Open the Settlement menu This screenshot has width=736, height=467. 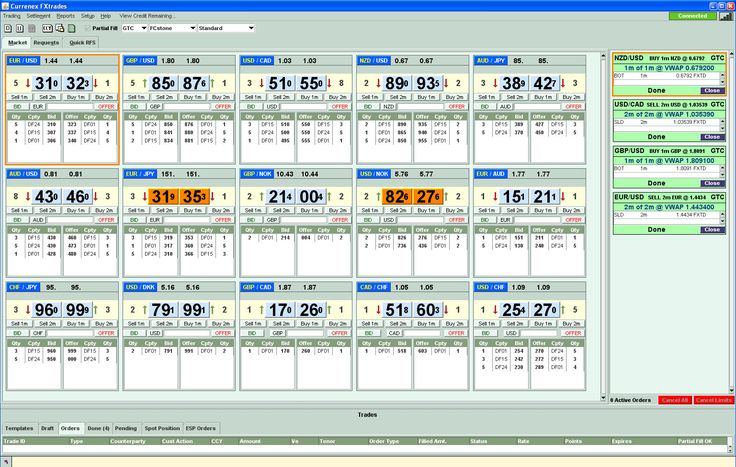[x=38, y=16]
